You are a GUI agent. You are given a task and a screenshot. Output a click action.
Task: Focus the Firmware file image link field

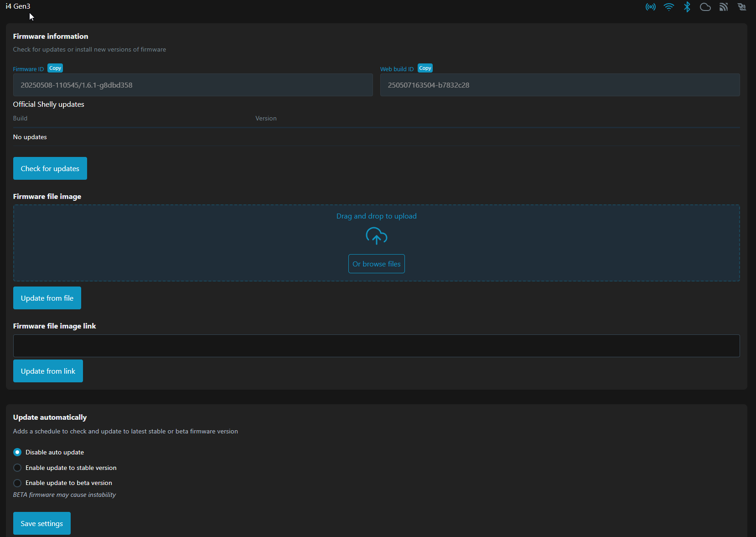click(x=377, y=346)
